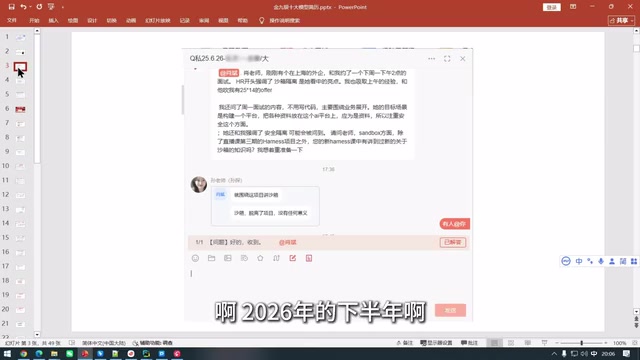The width and height of the screenshot is (640, 360).
Task: Save the presentation with the floppy disk icon
Action: click(11, 7)
